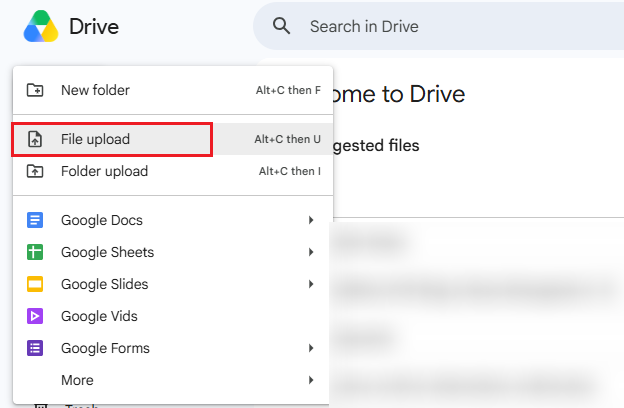This screenshot has height=408, width=624.
Task: Click the Alt+C then F shortcut text
Action: 288,90
